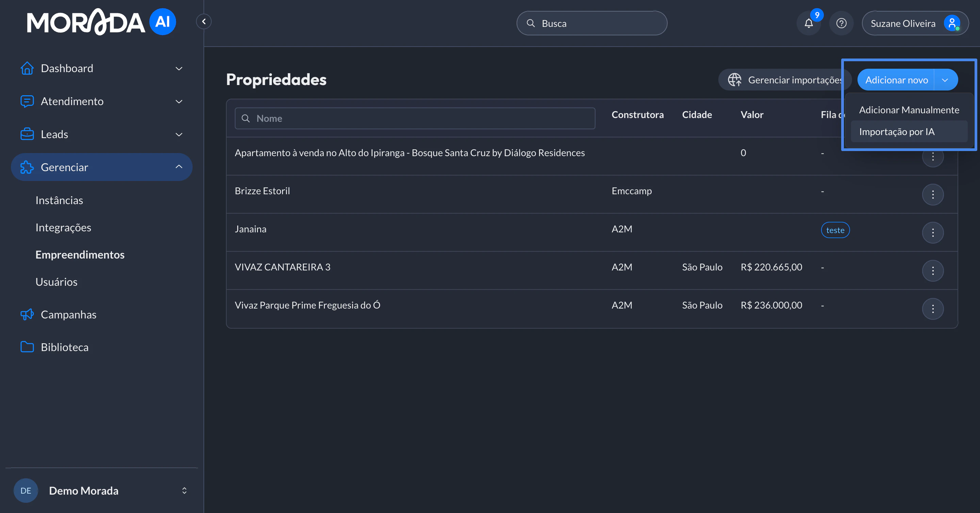Open the notifications bell icon

pyautogui.click(x=808, y=23)
